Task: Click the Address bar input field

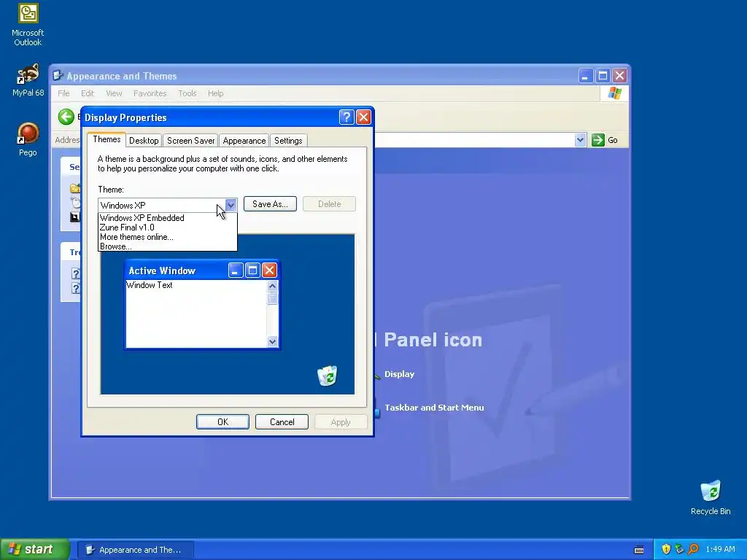Action: tap(474, 140)
